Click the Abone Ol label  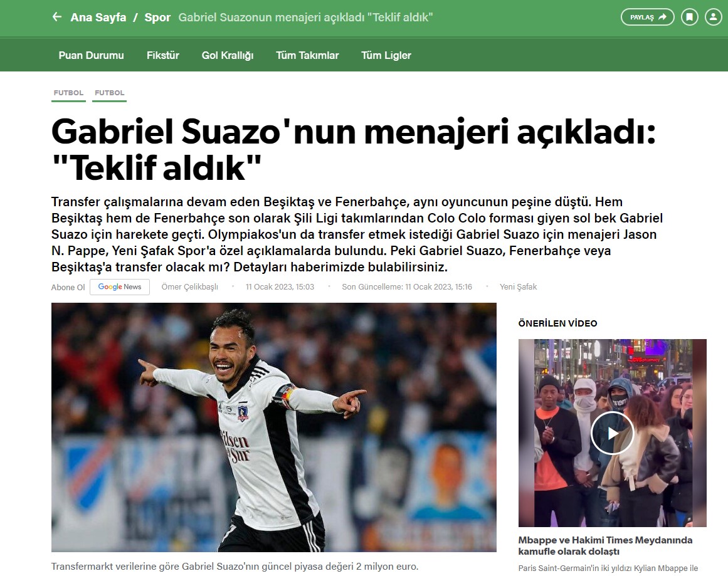(x=68, y=287)
